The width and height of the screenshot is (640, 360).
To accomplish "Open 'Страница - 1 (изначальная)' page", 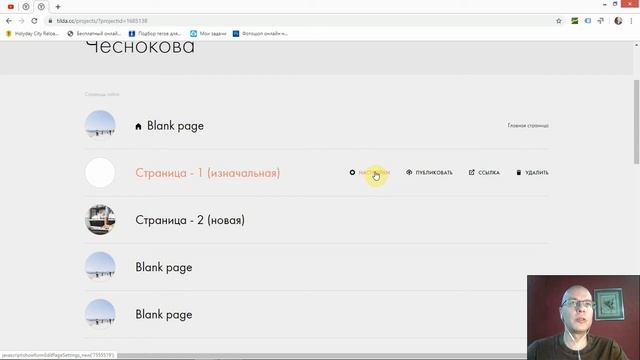I will coord(208,173).
